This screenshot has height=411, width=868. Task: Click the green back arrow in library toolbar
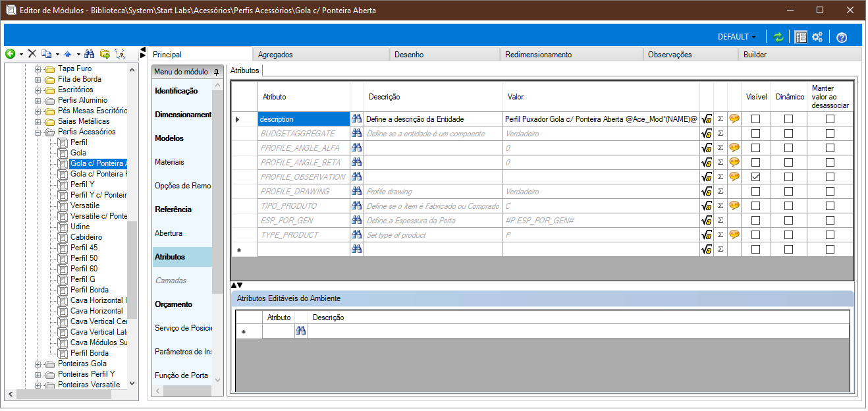pyautogui.click(x=10, y=54)
